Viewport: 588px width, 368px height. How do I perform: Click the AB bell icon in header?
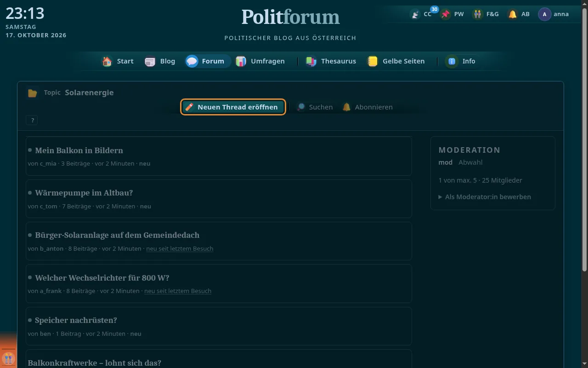pos(513,14)
